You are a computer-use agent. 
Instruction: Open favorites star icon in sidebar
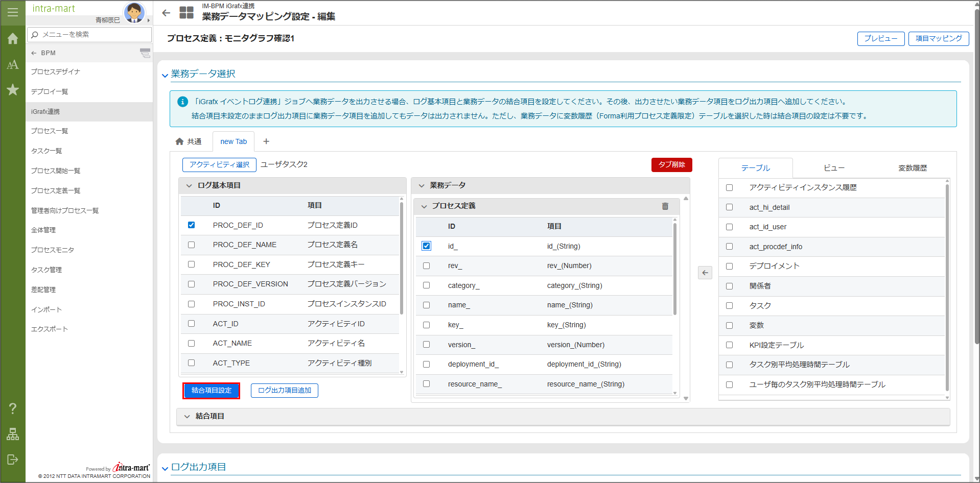13,90
